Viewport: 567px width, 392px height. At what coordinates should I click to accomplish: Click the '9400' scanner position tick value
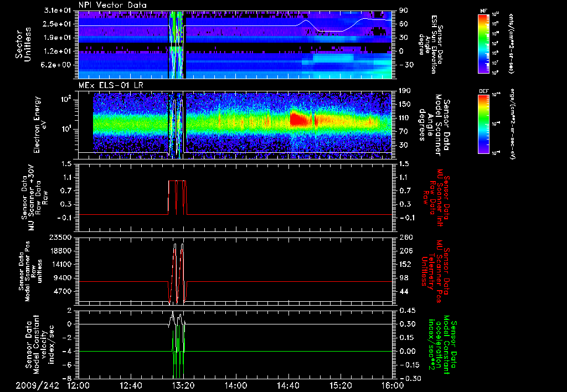pyautogui.click(x=63, y=278)
